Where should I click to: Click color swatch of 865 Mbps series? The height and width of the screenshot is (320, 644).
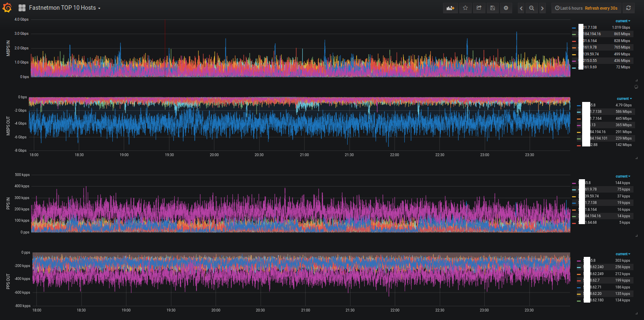[574, 34]
